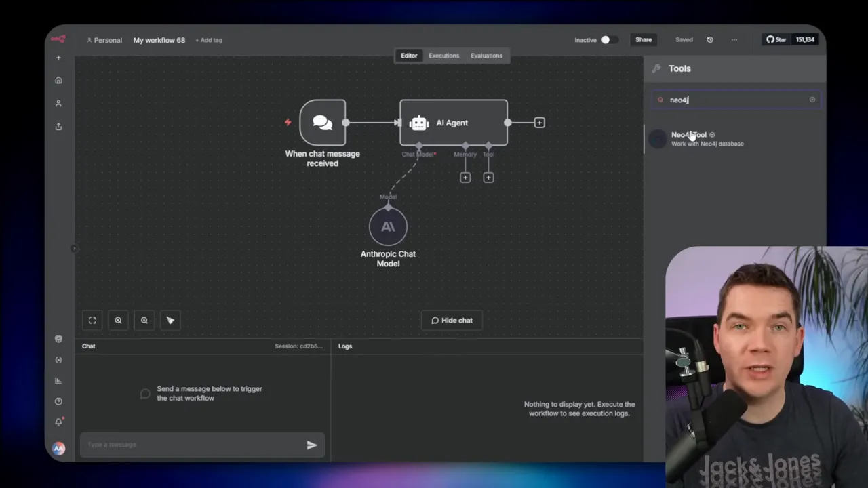The height and width of the screenshot is (488, 868).
Task: Add a Memory sub-node with its plus connector
Action: (465, 177)
